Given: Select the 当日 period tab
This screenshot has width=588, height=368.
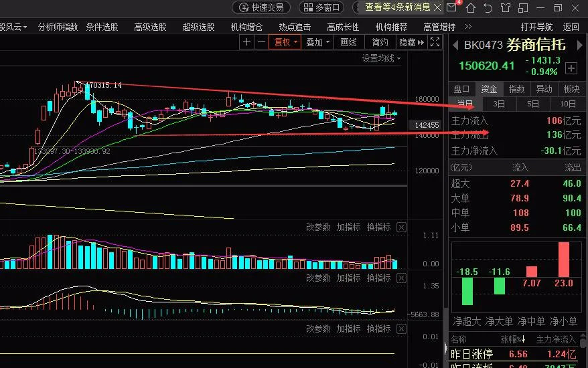Looking at the screenshot, I should click(465, 104).
